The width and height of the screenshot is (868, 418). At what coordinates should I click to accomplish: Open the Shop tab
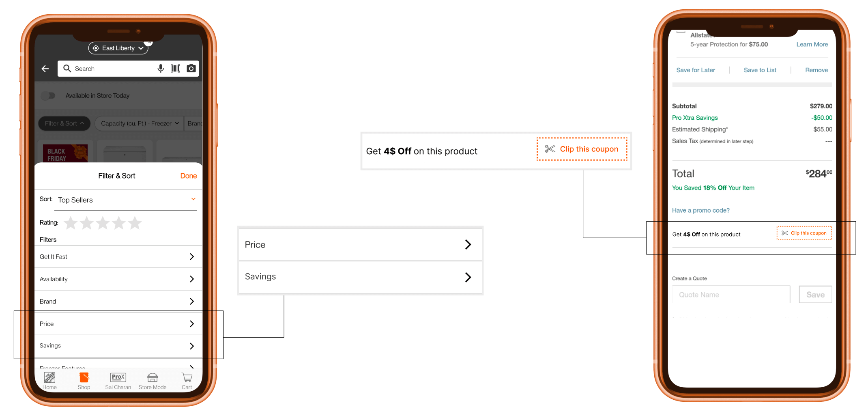coord(84,381)
